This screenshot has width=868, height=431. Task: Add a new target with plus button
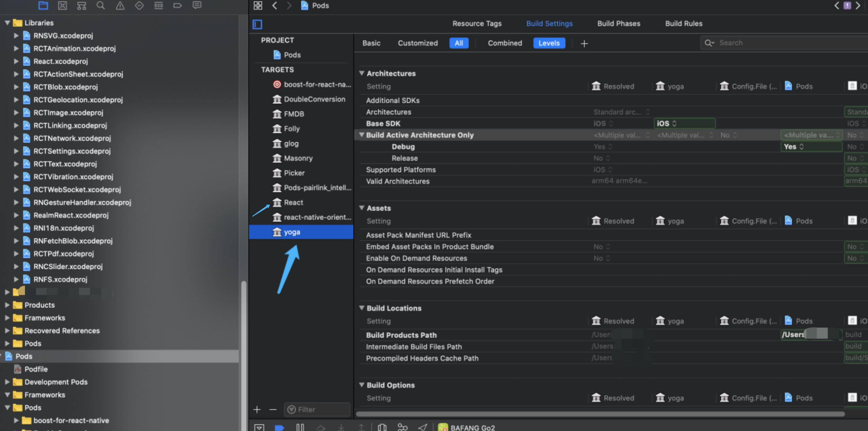(257, 409)
